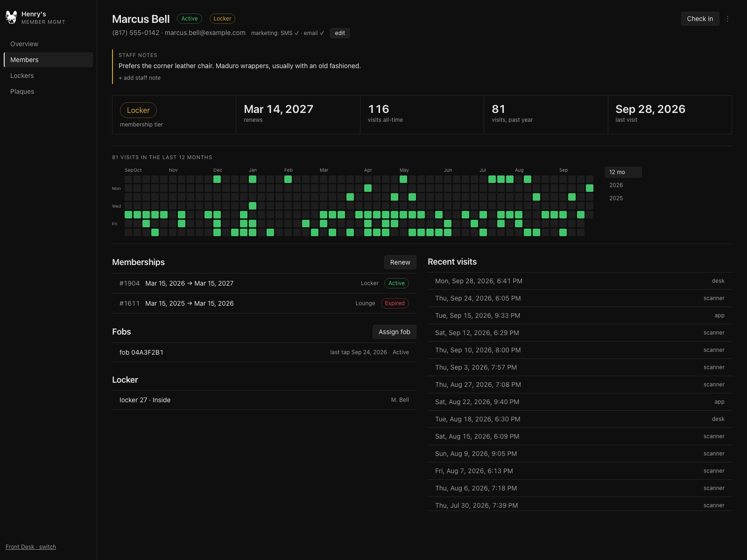Show the 2026 visit heatmap
The image size is (747, 560).
623,185
